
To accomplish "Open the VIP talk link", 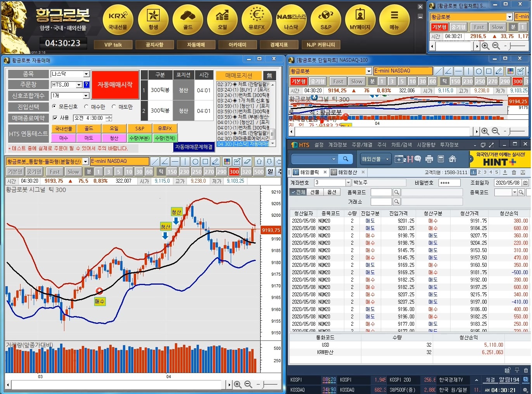I will pyautogui.click(x=113, y=45).
